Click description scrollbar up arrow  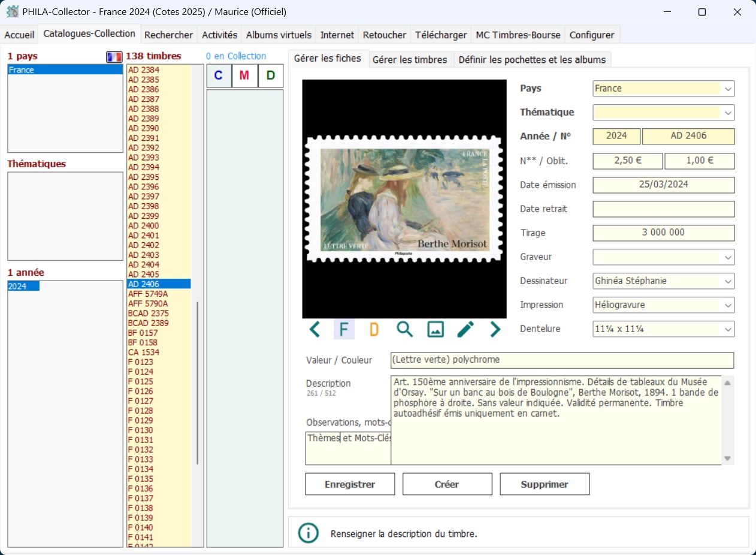click(728, 382)
